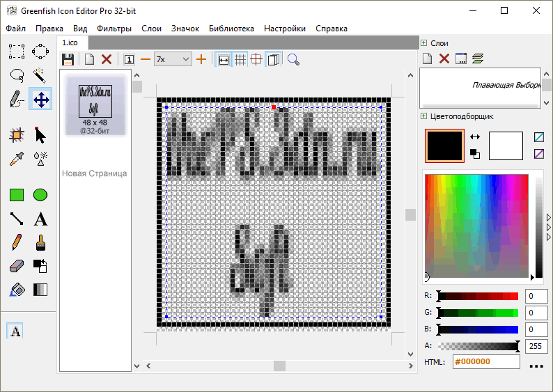Open the Вид menu
Viewport: 553px width, 392px height.
(80, 29)
